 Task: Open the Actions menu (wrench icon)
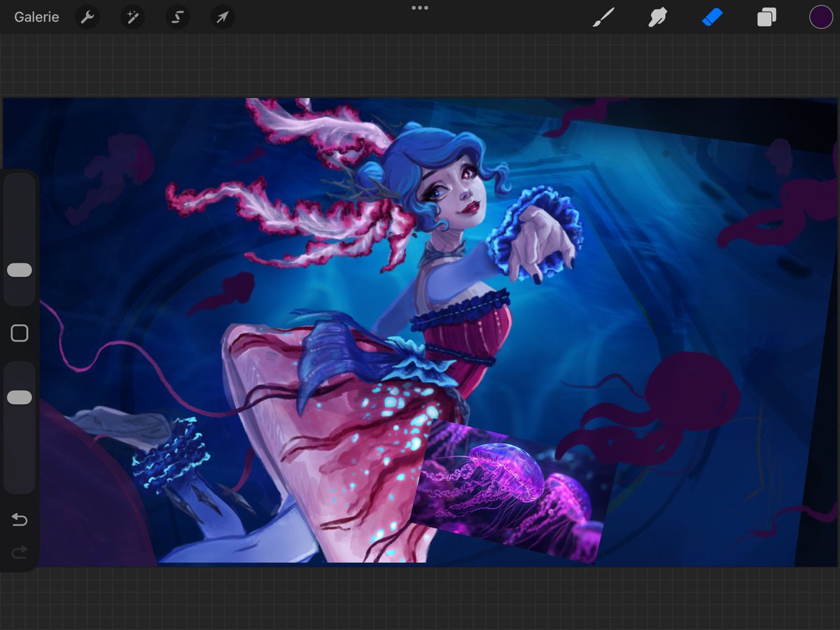coord(87,17)
